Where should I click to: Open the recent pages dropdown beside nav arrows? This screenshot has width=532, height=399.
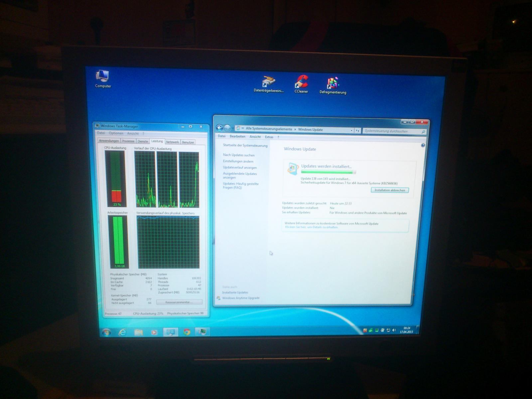tap(232, 128)
